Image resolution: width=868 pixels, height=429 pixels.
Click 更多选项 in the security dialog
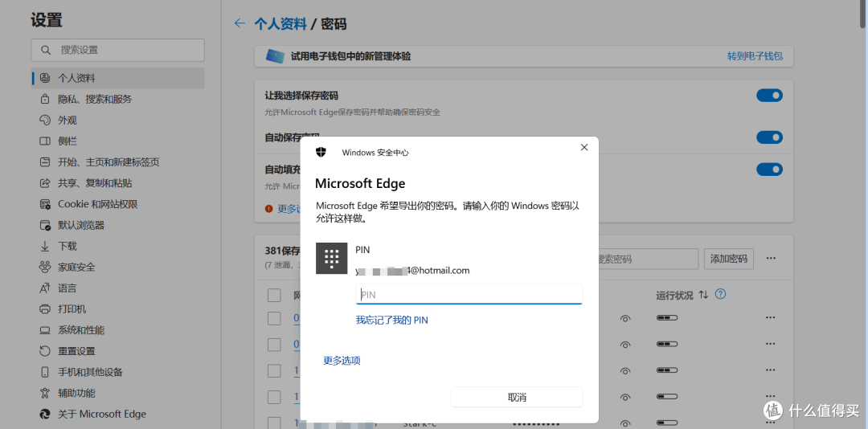point(342,361)
